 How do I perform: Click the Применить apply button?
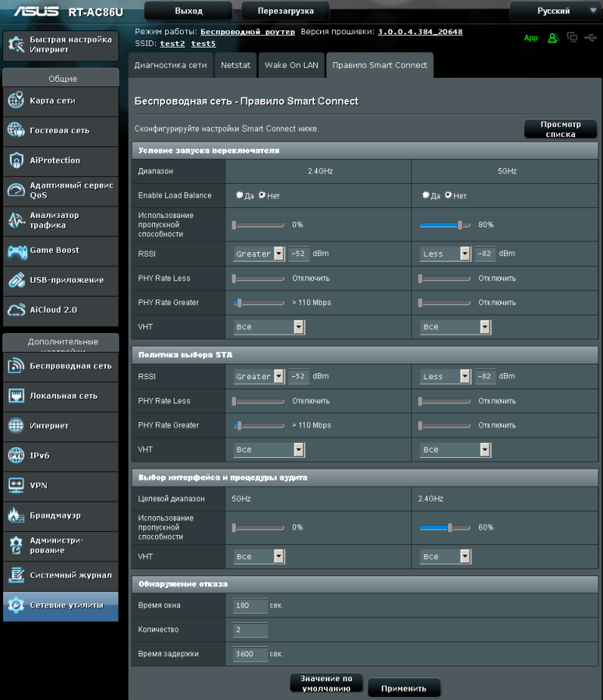point(404,688)
